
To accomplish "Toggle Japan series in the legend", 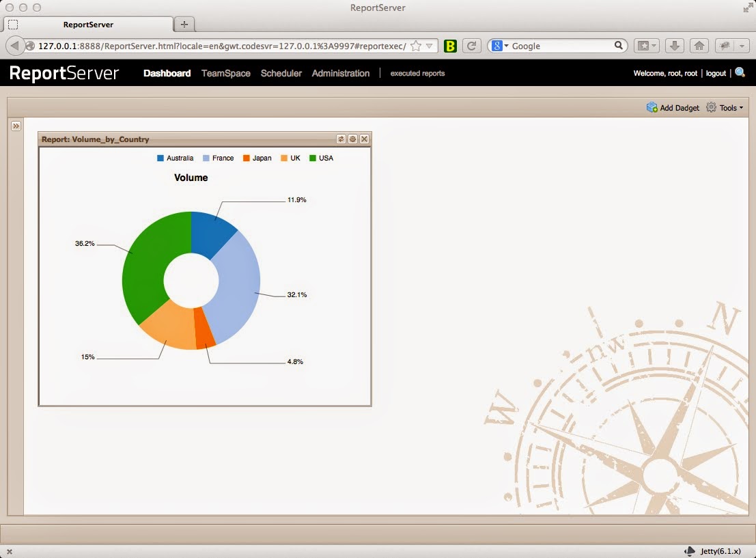I will 257,158.
